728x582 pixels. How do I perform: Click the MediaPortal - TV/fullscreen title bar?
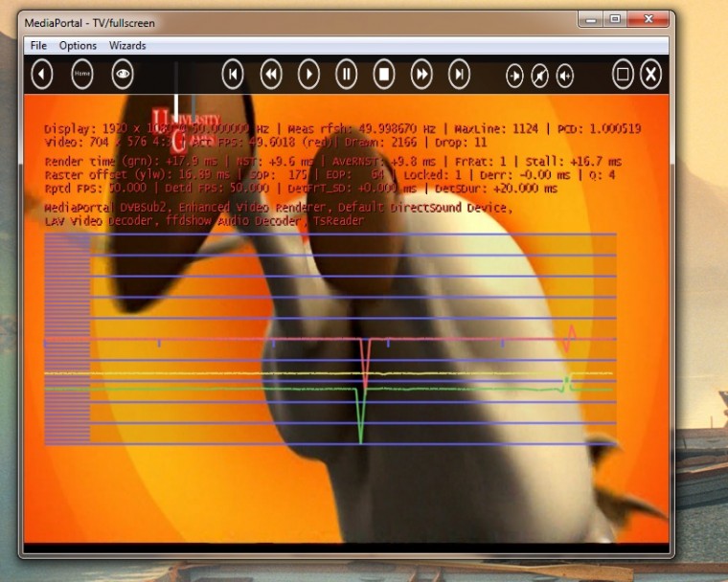tap(297, 23)
